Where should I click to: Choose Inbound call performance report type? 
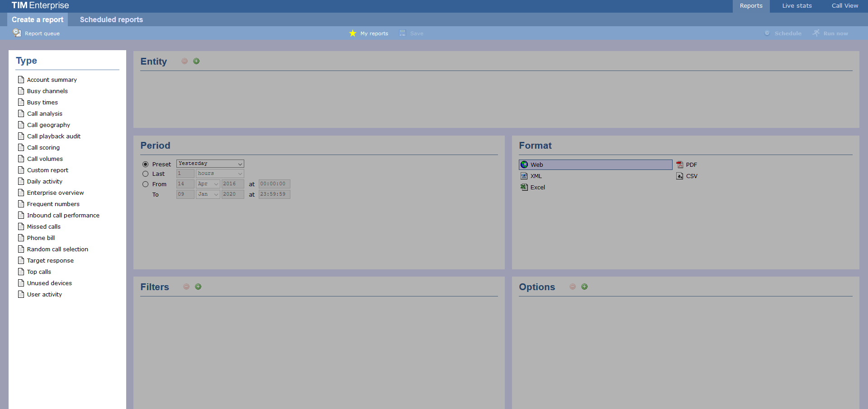point(63,215)
